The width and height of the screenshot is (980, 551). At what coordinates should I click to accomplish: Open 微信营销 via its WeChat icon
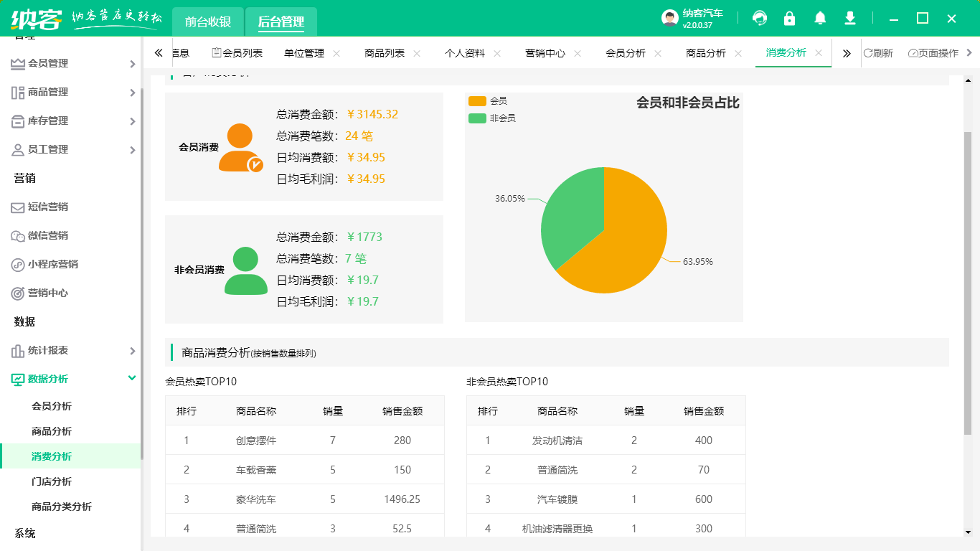click(17, 236)
